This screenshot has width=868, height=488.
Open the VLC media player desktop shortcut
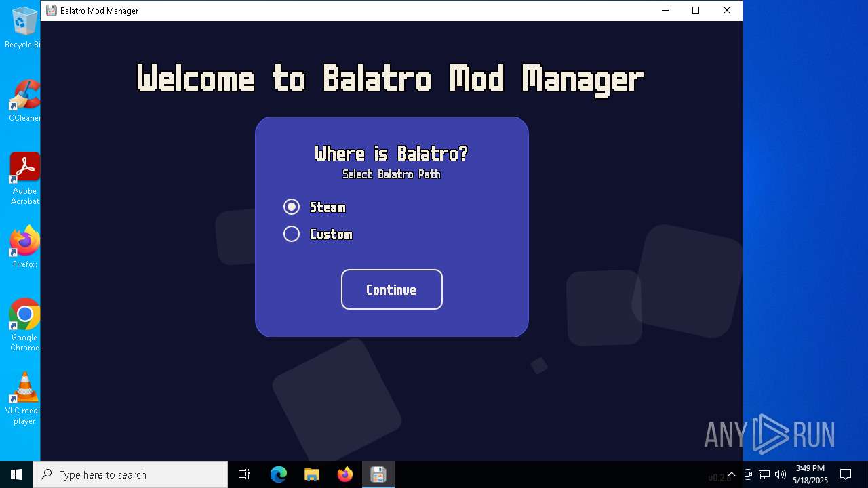(24, 398)
